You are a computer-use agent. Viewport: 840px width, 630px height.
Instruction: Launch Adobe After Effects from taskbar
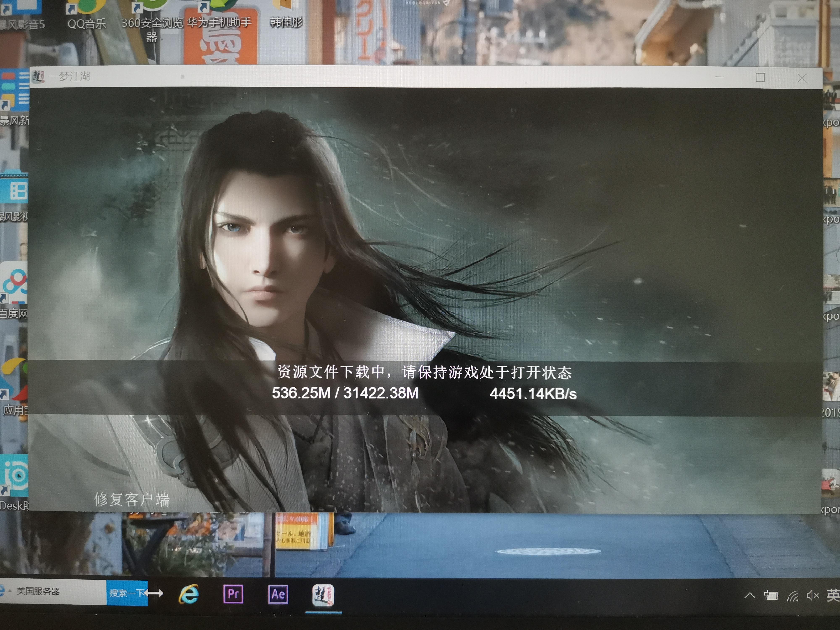[278, 594]
